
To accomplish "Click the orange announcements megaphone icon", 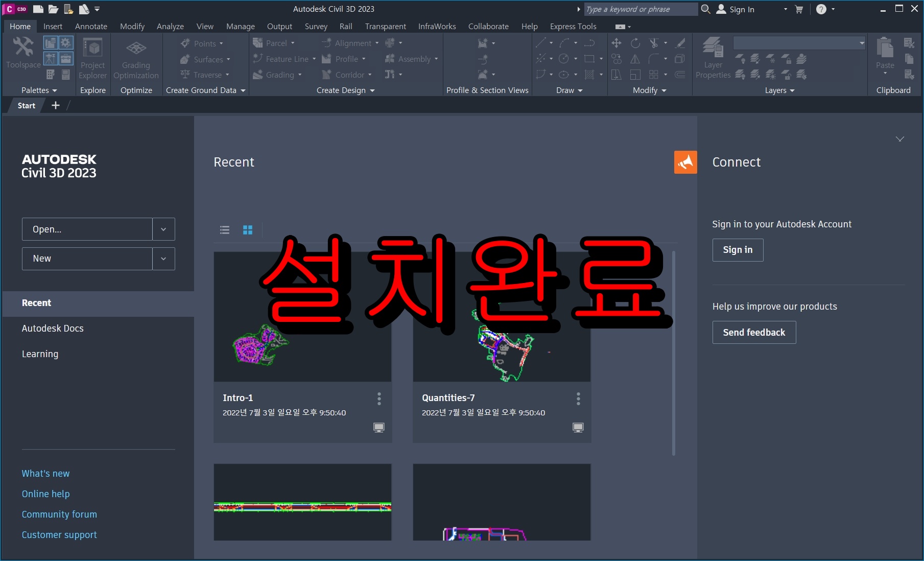I will tap(685, 162).
